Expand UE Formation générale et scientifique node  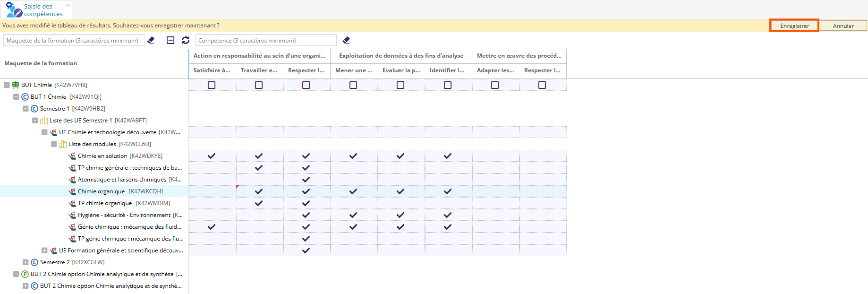(44, 251)
